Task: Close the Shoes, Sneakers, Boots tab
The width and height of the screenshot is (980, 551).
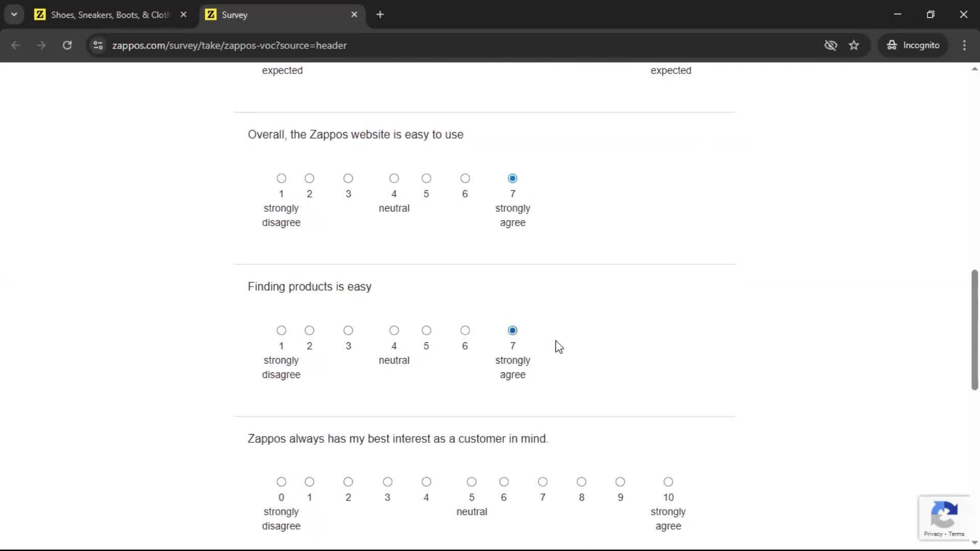Action: (183, 15)
